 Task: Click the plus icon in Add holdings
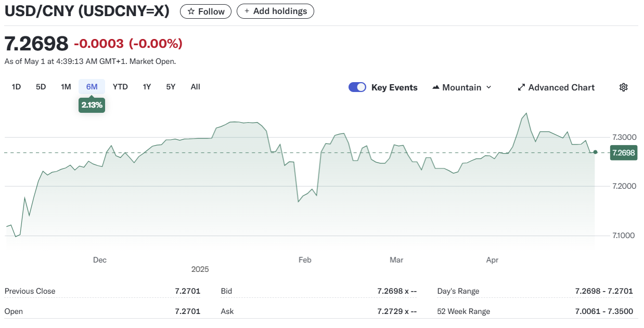(247, 11)
